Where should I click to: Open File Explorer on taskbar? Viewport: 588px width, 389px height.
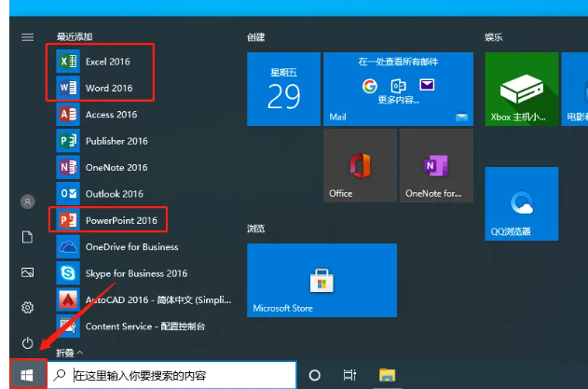387,375
